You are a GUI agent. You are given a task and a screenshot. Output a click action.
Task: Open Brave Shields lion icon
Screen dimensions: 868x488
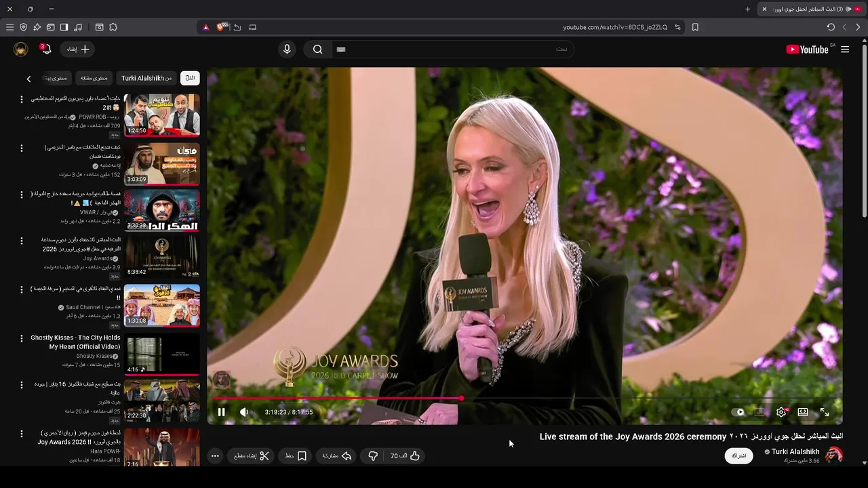coord(220,27)
